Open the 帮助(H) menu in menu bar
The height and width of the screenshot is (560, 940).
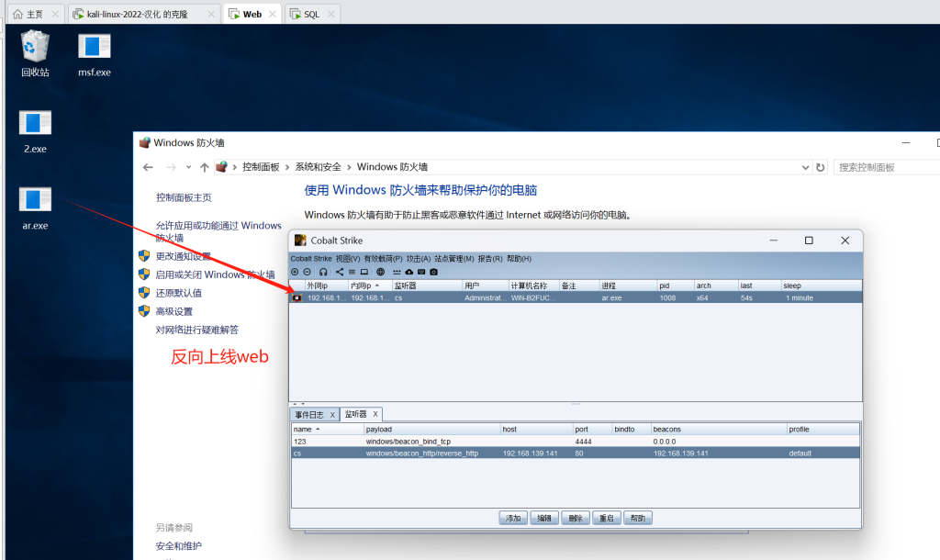point(520,259)
